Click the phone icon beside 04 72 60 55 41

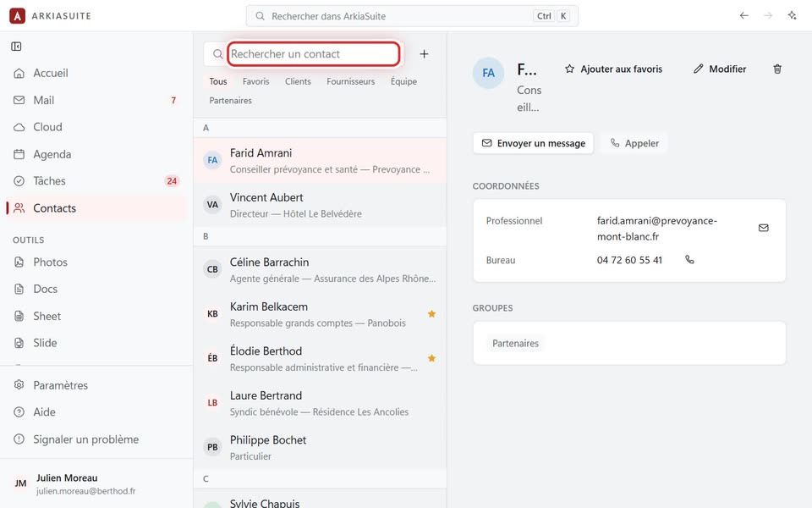(689, 260)
